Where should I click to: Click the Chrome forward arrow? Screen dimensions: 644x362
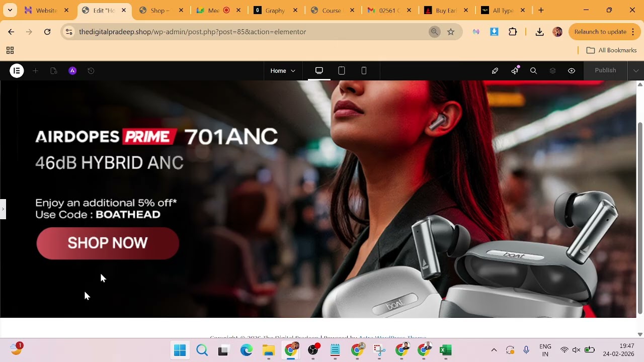(x=29, y=32)
